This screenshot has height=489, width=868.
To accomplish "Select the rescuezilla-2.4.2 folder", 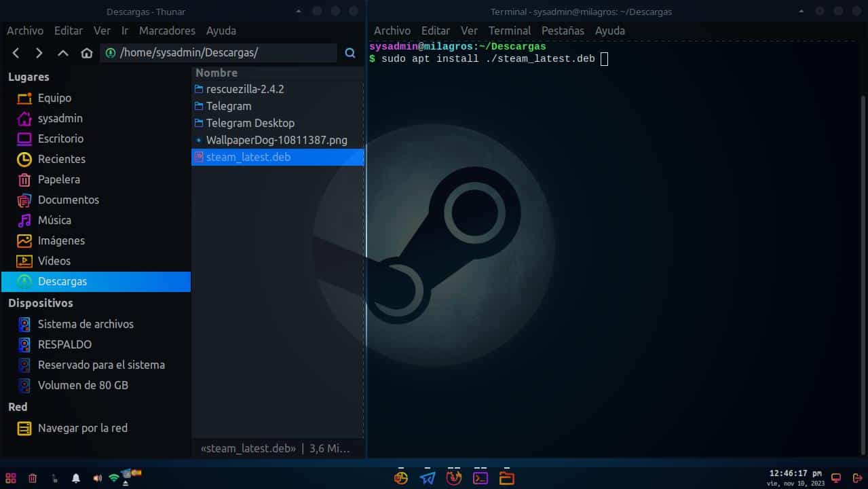I will tap(244, 89).
